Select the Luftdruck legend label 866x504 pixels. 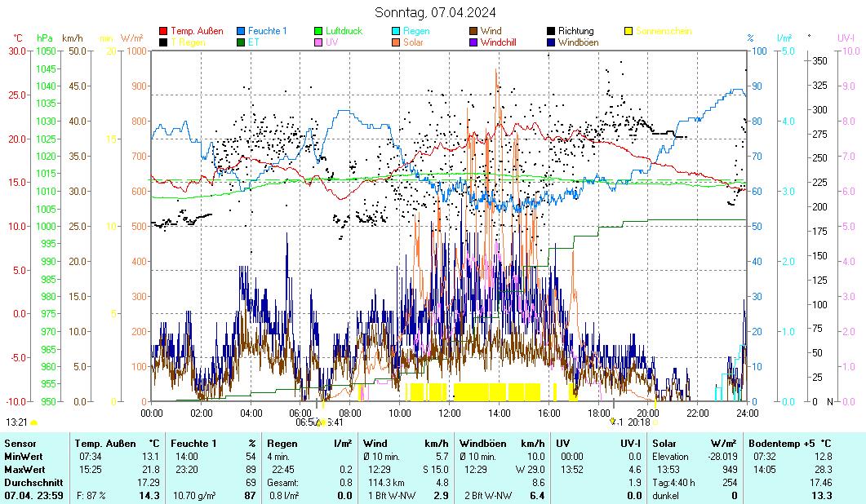[x=344, y=32]
